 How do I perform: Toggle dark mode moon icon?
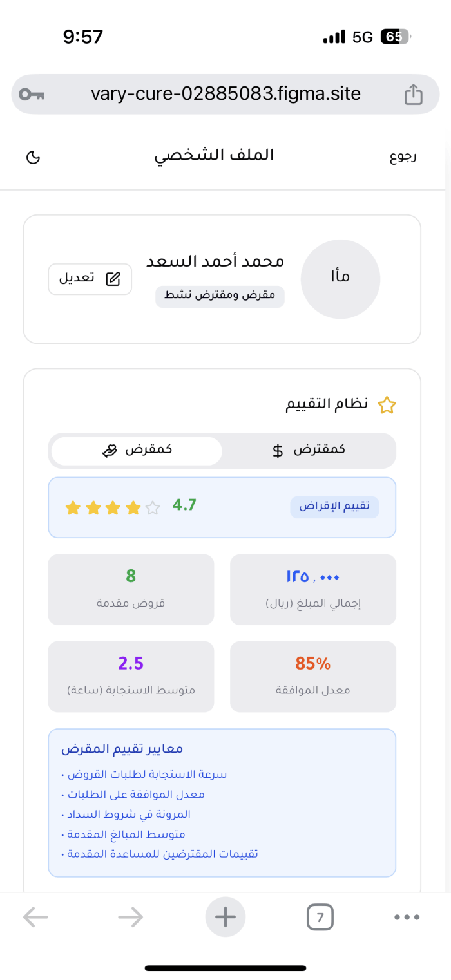[x=33, y=157]
